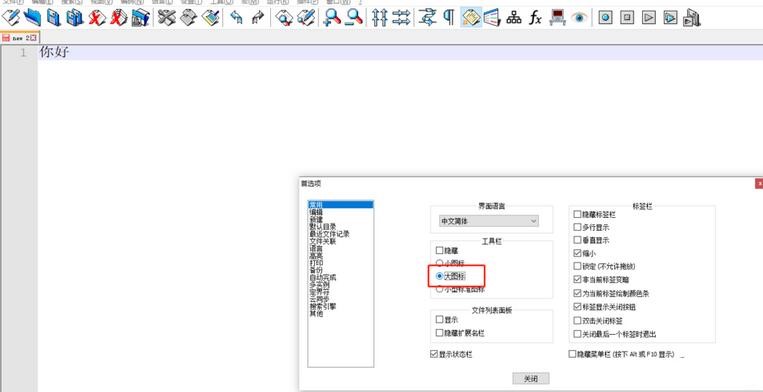763x392 pixels.
Task: Select 文件关联 in the preferences list
Action: click(323, 241)
